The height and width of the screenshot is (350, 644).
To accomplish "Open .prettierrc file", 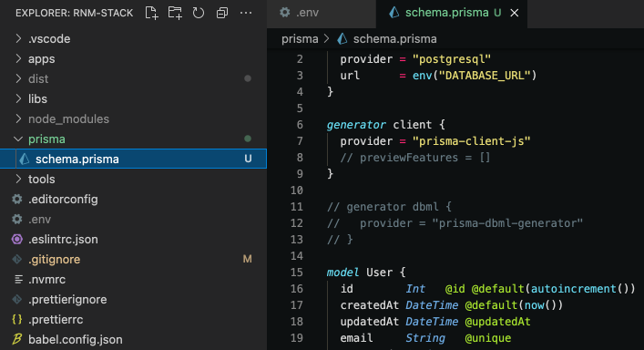I will click(56, 320).
